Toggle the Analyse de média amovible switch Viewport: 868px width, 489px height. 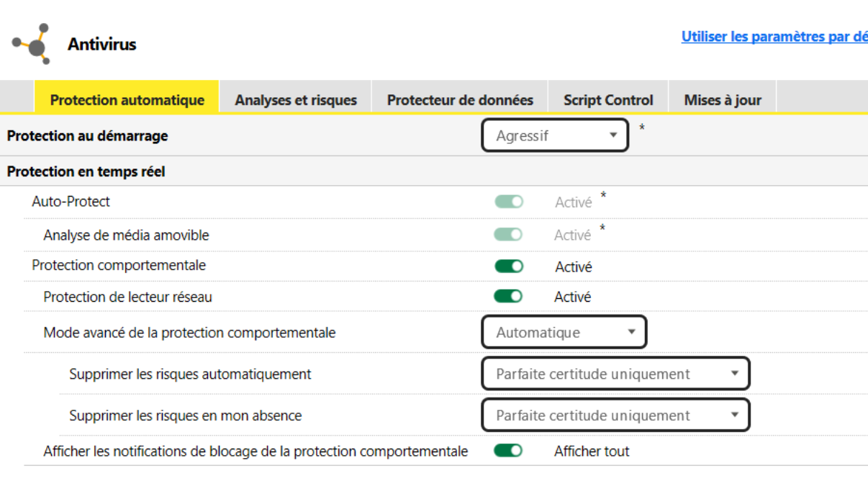coord(509,235)
